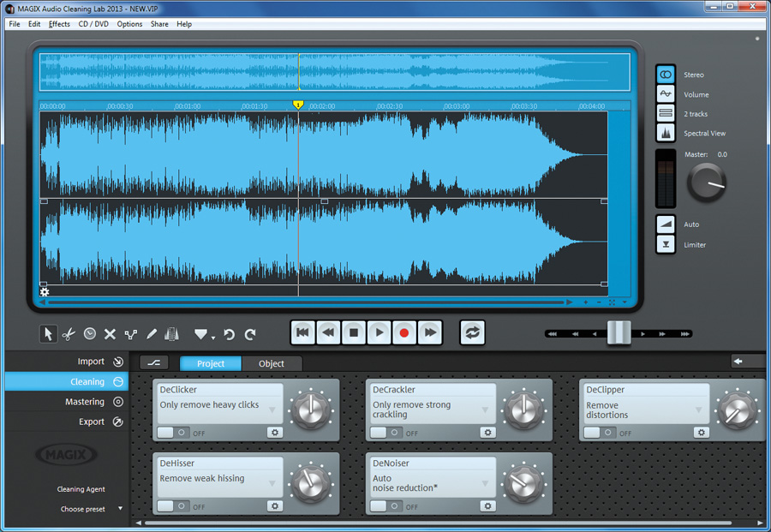Click the Record button

(404, 332)
